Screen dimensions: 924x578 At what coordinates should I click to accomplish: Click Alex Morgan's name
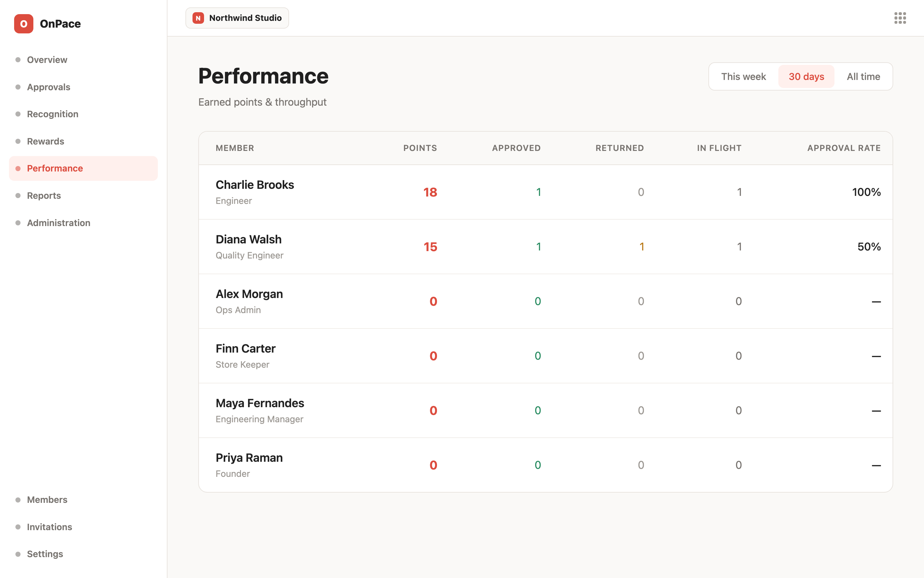click(x=249, y=294)
